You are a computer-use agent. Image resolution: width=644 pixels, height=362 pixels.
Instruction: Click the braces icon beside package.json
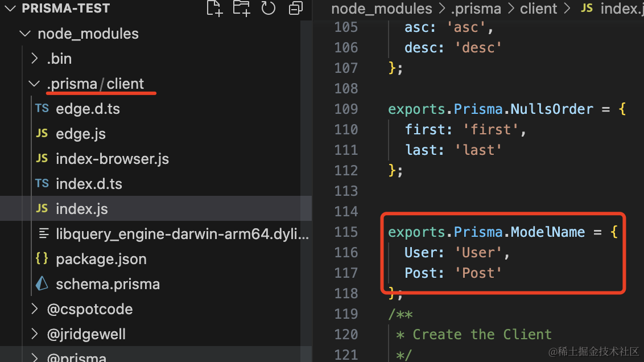[x=42, y=259]
